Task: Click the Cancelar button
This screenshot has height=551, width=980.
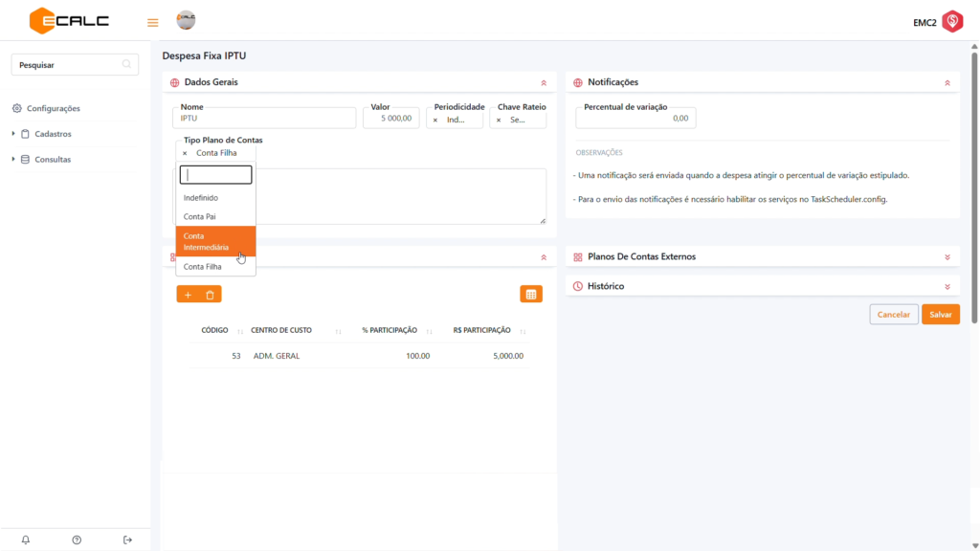Action: coord(894,315)
